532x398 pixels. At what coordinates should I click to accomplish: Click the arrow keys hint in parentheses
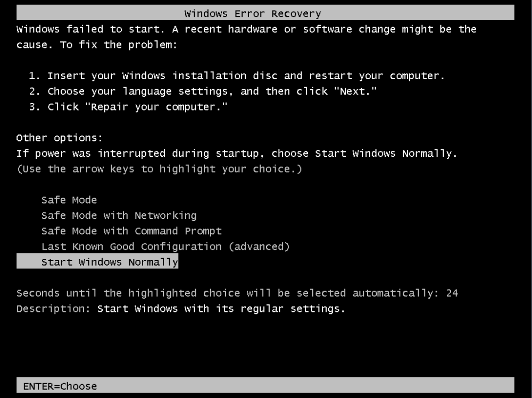pyautogui.click(x=159, y=170)
